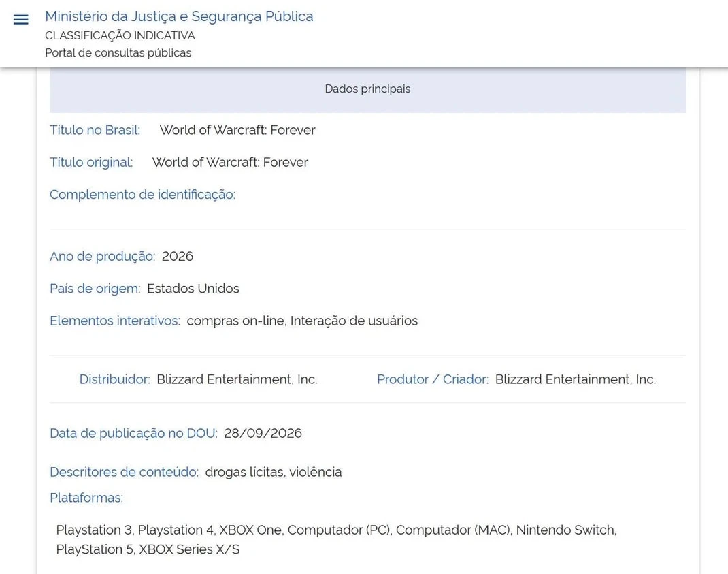
Task: Click the Ano de produção label
Action: (x=102, y=256)
